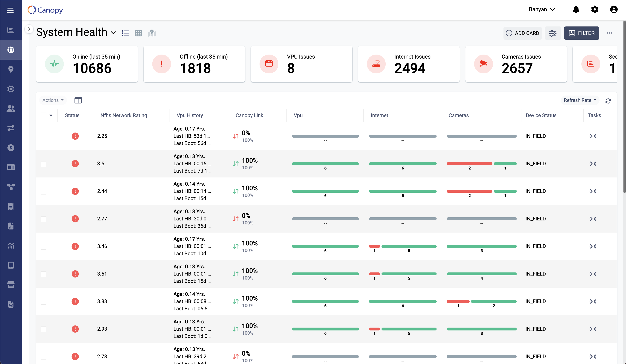Switch to map view of System Health
The image size is (626, 364).
[x=152, y=33]
